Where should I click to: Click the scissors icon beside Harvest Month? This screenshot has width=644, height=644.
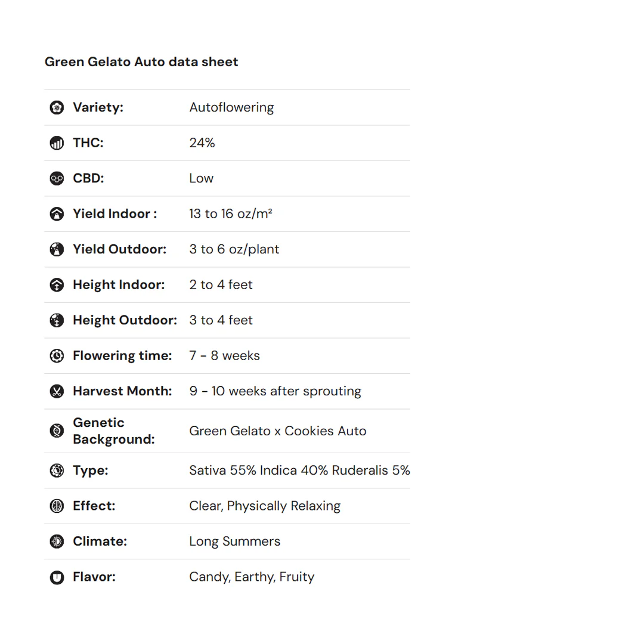click(x=57, y=391)
